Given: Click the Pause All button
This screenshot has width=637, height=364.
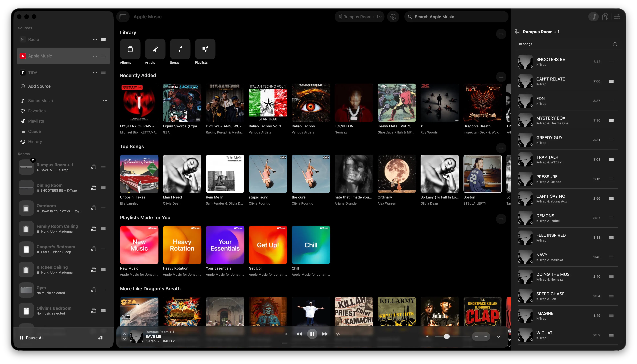Looking at the screenshot, I should (32, 338).
